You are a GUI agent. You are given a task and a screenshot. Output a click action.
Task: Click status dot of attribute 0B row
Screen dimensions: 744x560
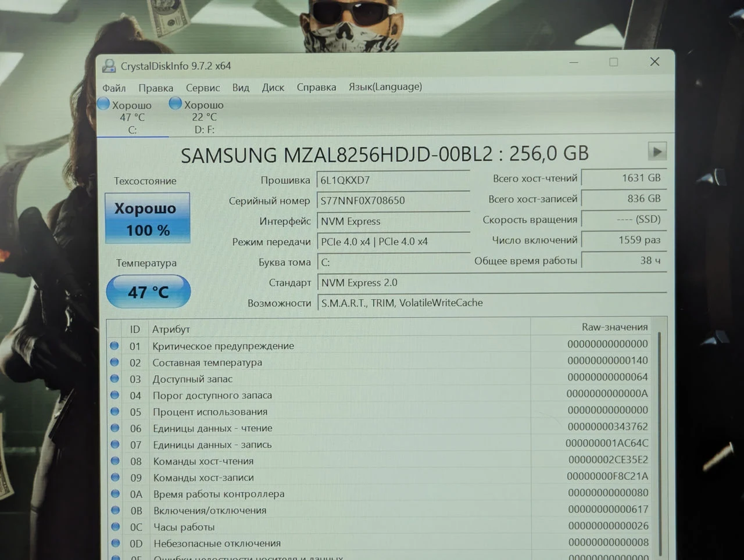pyautogui.click(x=115, y=510)
